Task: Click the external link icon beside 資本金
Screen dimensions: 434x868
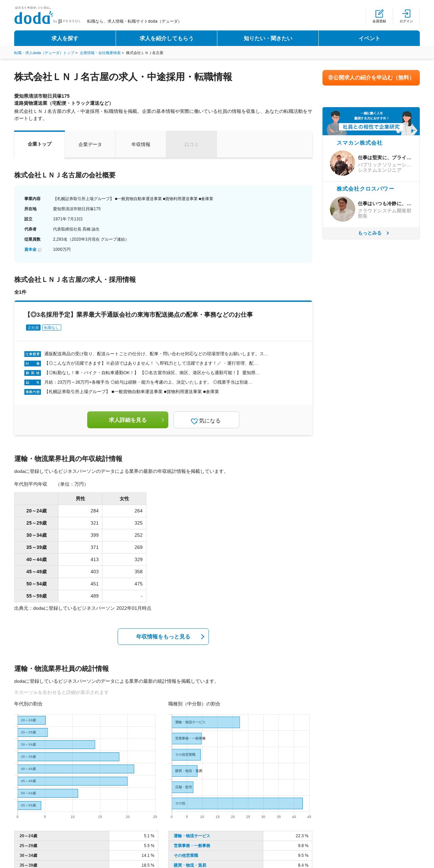Action: pos(40,250)
